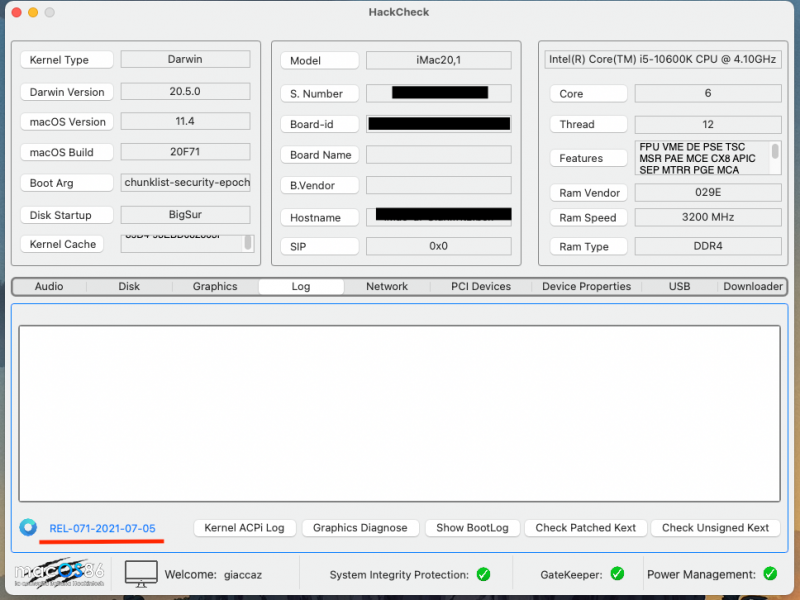The width and height of the screenshot is (800, 600).
Task: Switch to PCI Devices tab
Action: (481, 286)
